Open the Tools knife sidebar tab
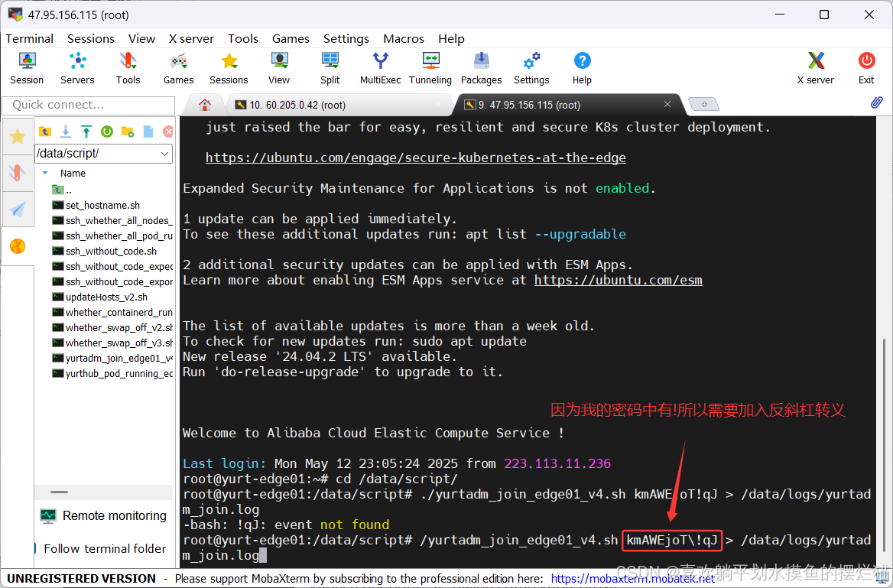Viewport: 893px width, 588px height. tap(18, 173)
